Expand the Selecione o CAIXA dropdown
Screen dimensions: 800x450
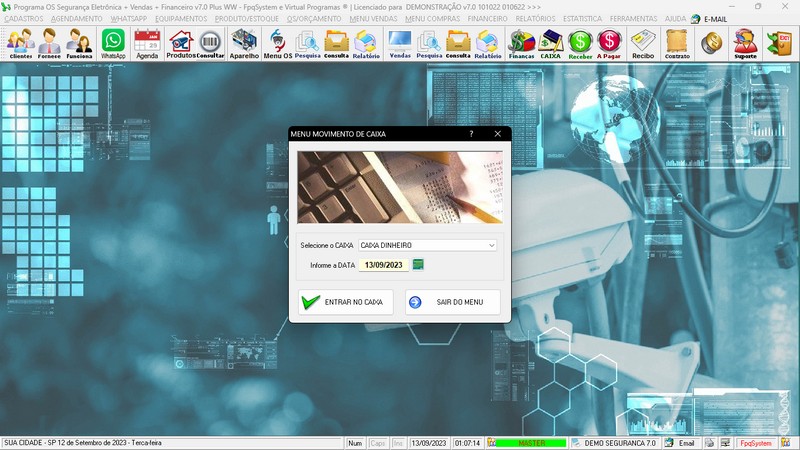point(491,245)
